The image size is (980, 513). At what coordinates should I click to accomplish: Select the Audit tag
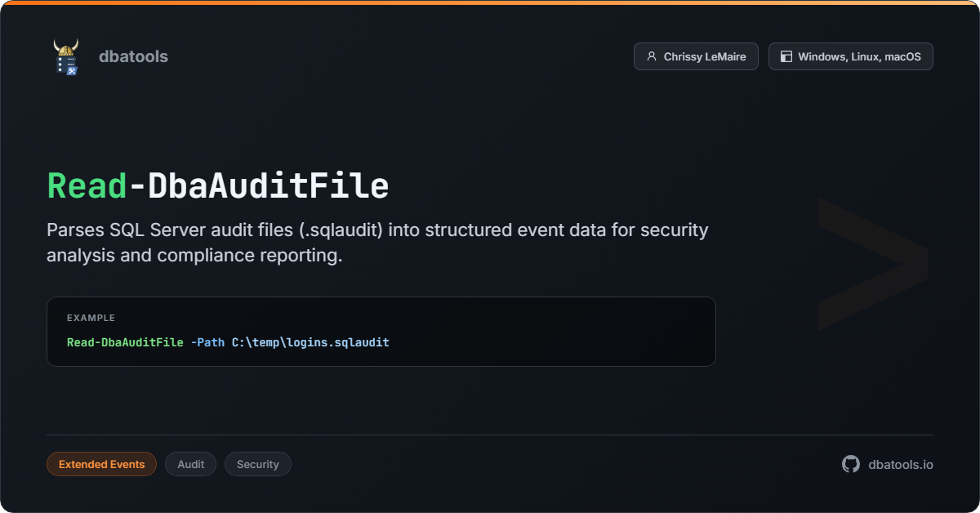190,464
